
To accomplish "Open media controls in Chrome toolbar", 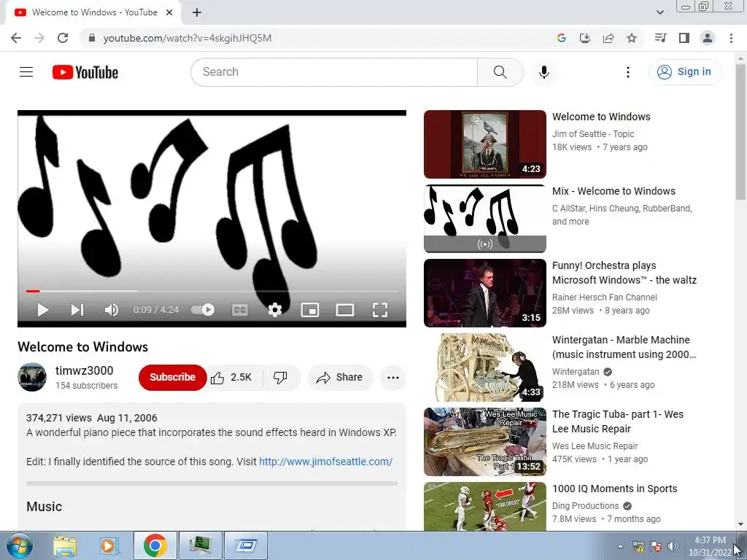I will 660,38.
